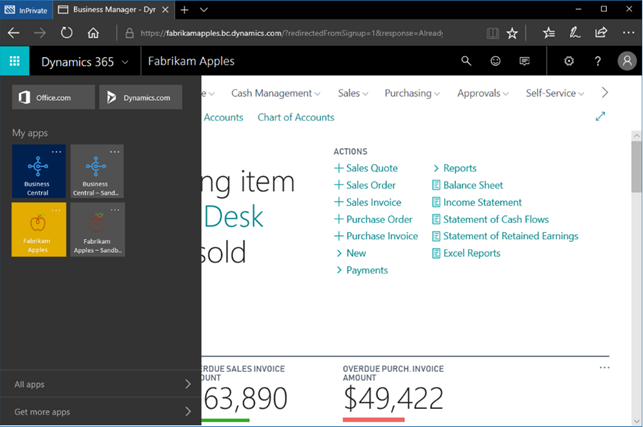The height and width of the screenshot is (427, 643).
Task: Open the user profile avatar
Action: 627,61
